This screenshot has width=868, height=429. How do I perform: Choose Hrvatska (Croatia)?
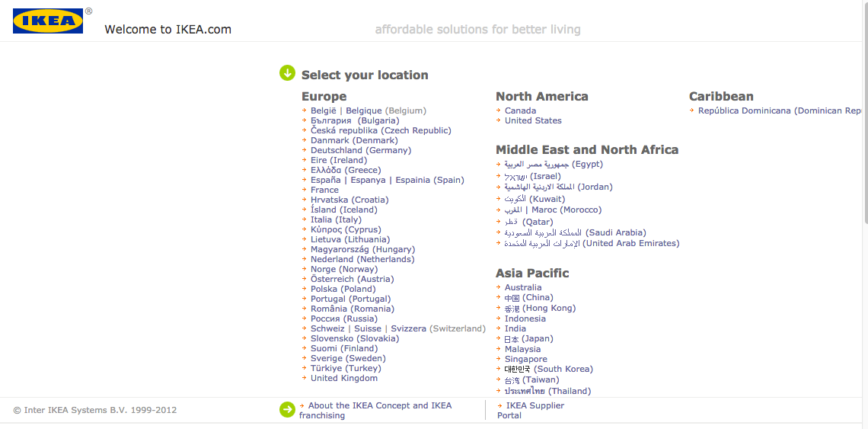349,200
